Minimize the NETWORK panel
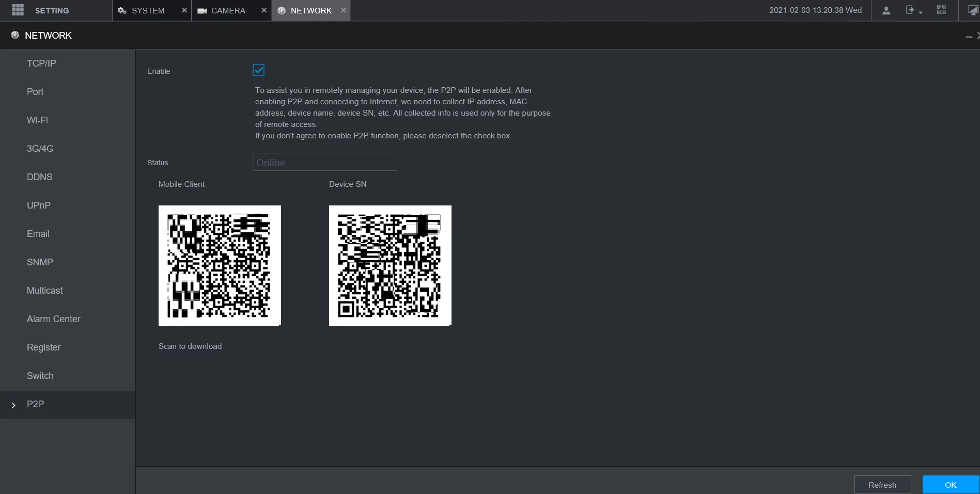The height and width of the screenshot is (494, 980). (x=969, y=36)
